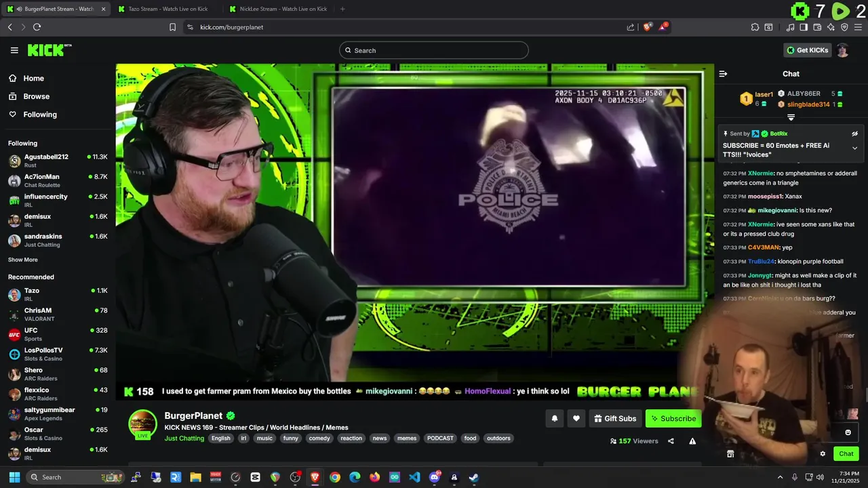Click the Just Chatting category link
The height and width of the screenshot is (488, 868).
click(184, 439)
